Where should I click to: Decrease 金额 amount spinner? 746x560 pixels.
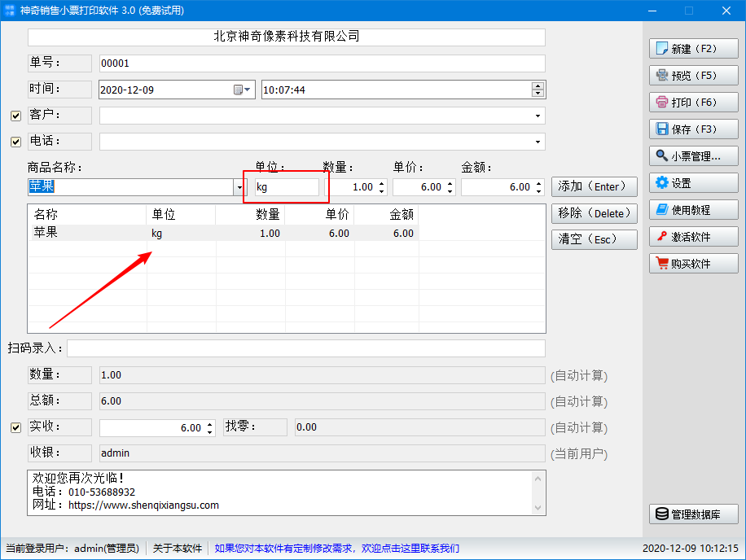[x=538, y=190]
